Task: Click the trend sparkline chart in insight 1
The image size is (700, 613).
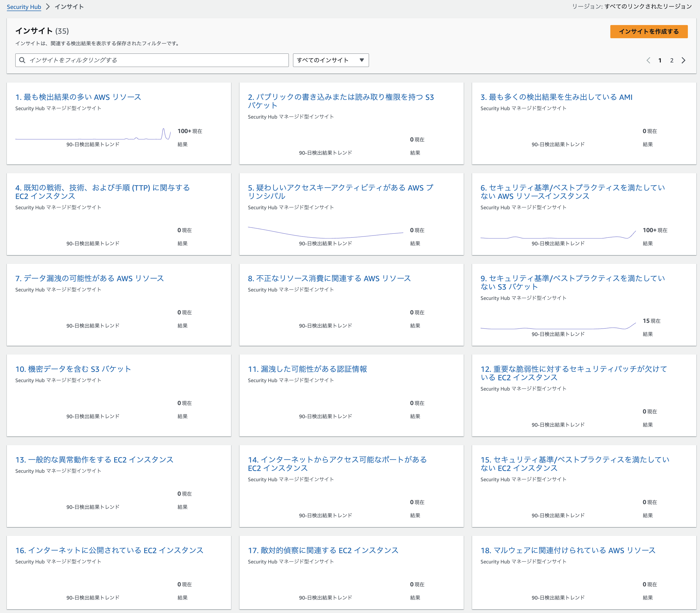Action: point(93,134)
